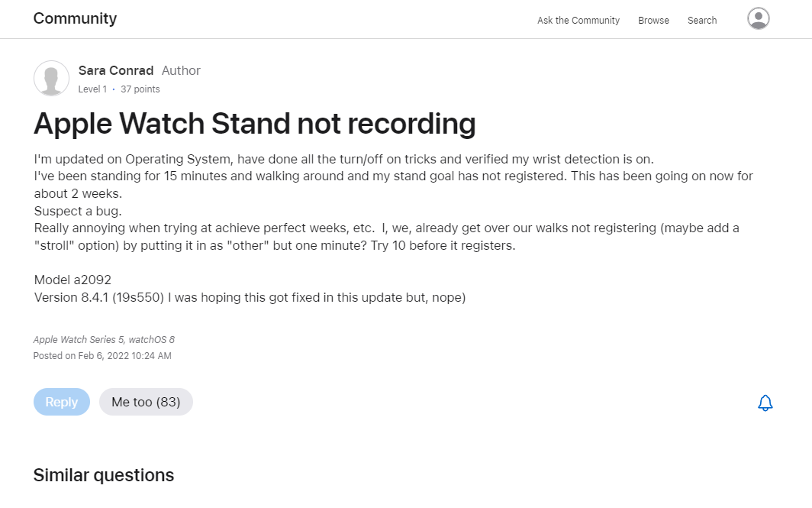This screenshot has height=508, width=812.
Task: Click the 'Suspect a bug.' sentence
Action: click(78, 211)
